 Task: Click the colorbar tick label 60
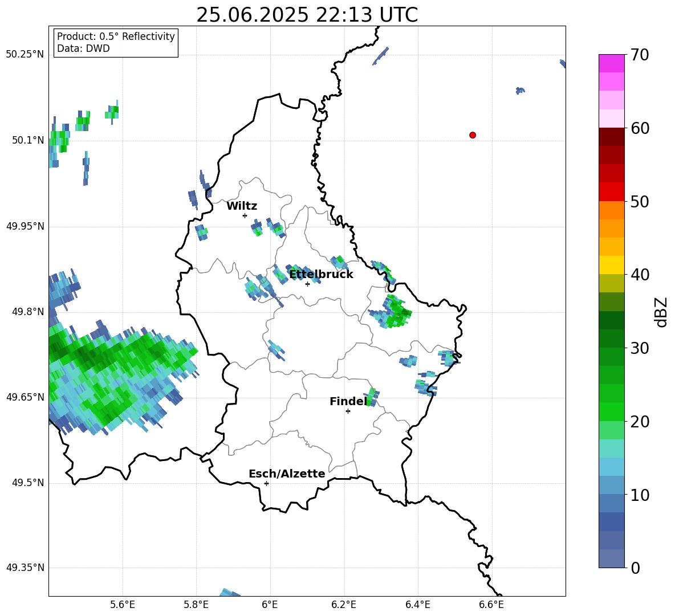640,128
